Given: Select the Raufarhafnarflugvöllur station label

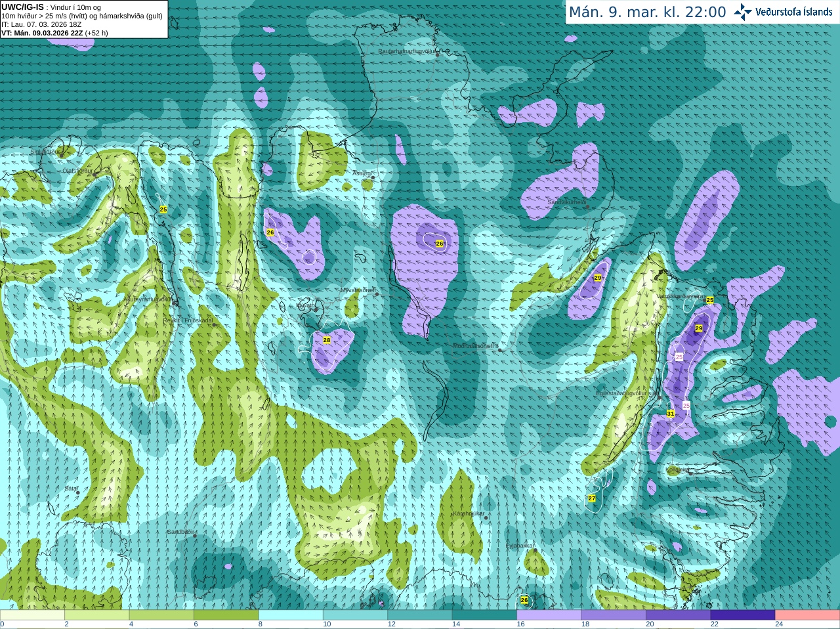Looking at the screenshot, I should pyautogui.click(x=407, y=51).
